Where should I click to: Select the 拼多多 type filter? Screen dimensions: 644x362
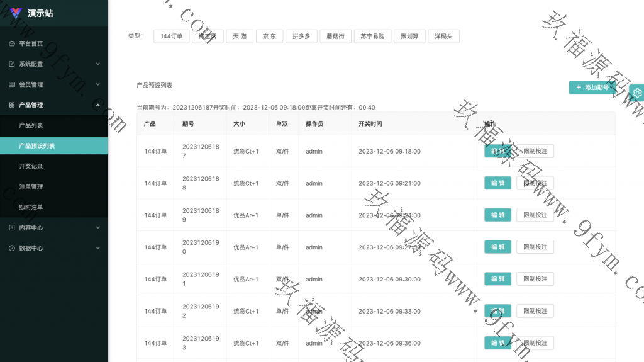point(301,37)
